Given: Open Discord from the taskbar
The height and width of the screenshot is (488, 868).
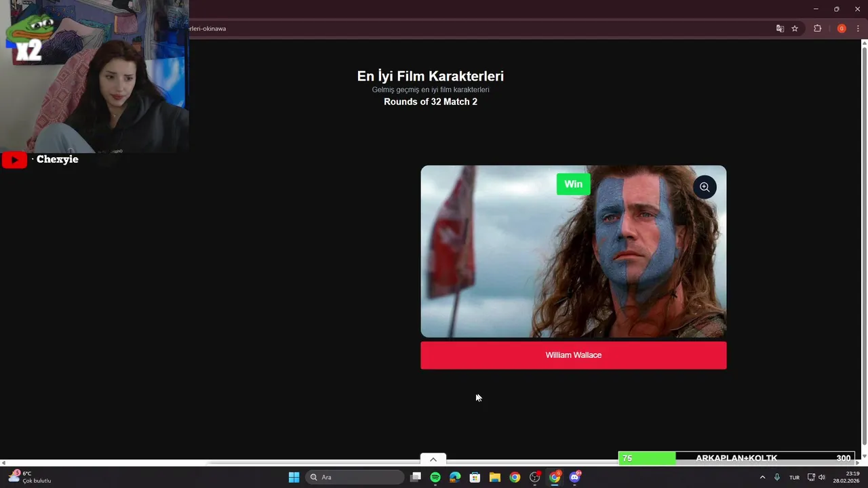Looking at the screenshot, I should (x=575, y=477).
